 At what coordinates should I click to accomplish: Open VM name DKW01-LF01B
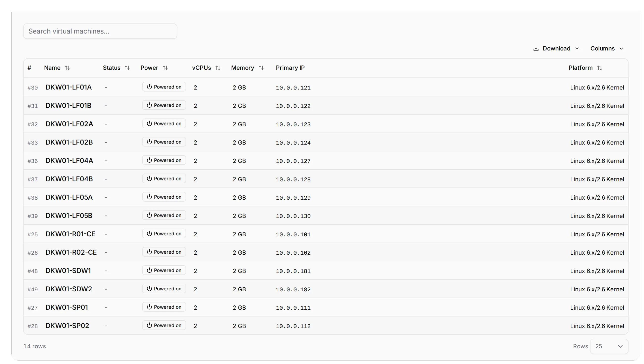click(x=69, y=105)
